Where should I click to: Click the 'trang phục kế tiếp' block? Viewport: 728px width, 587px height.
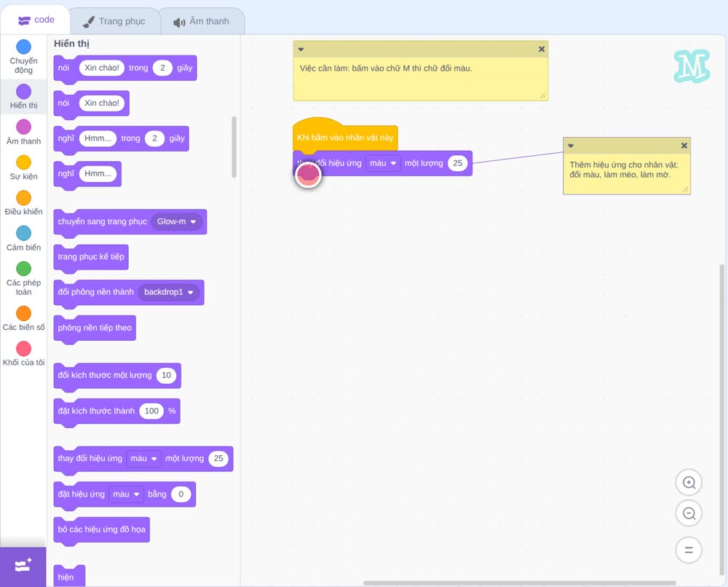91,257
